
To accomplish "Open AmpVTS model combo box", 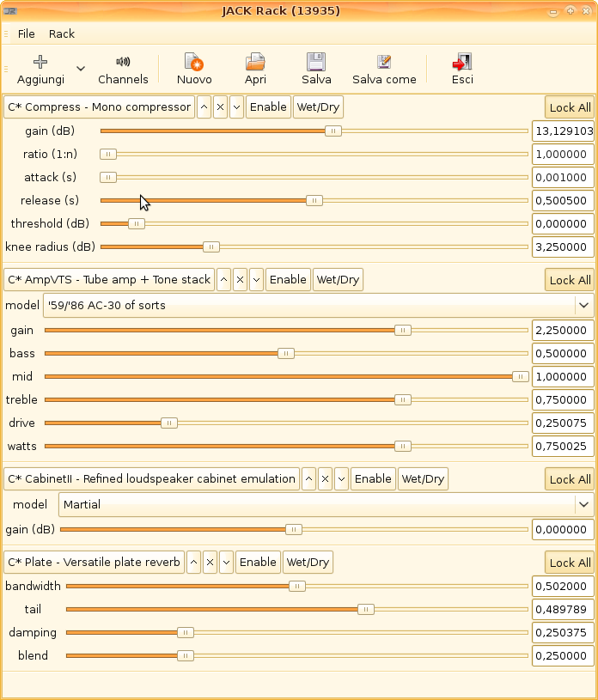I will point(319,306).
